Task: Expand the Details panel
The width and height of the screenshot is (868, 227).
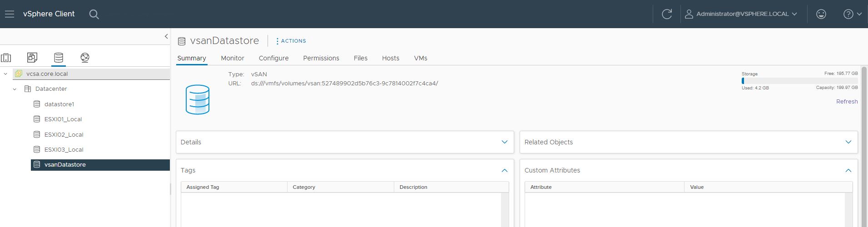Action: pos(504,142)
